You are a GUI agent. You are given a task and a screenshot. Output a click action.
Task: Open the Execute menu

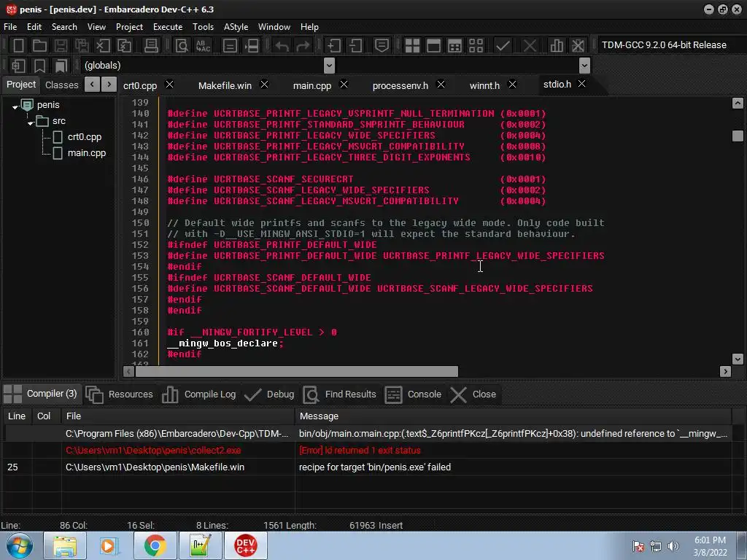(168, 27)
